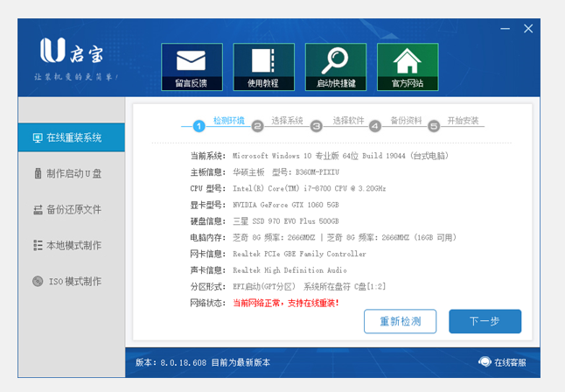565x392 pixels.
Task: Click disk value SSD 970 EVO Plus
Action: coord(284,221)
